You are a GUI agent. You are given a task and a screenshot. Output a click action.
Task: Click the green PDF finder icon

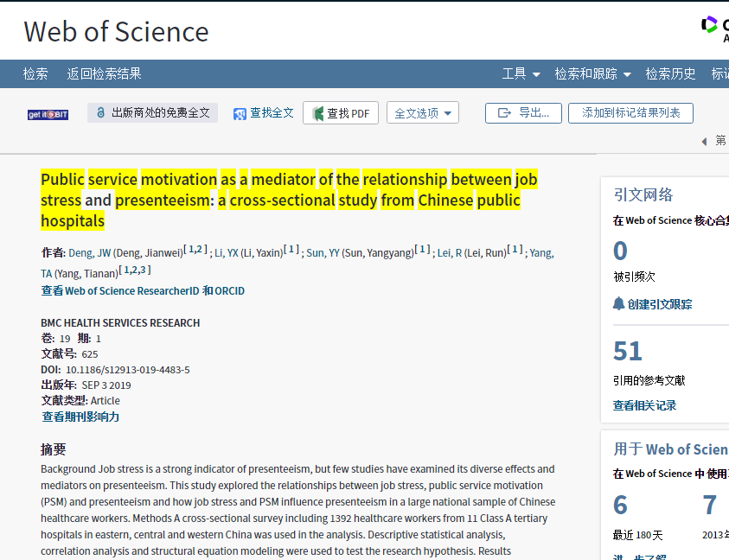(318, 113)
